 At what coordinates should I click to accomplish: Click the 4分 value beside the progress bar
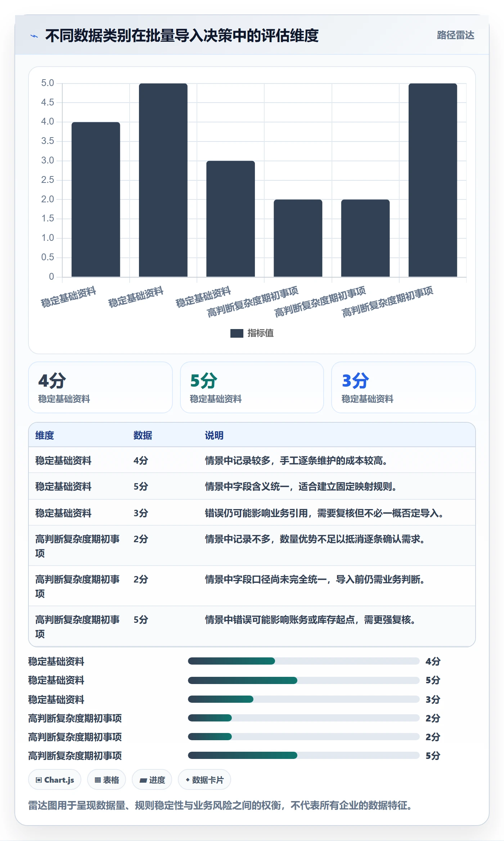point(433,661)
